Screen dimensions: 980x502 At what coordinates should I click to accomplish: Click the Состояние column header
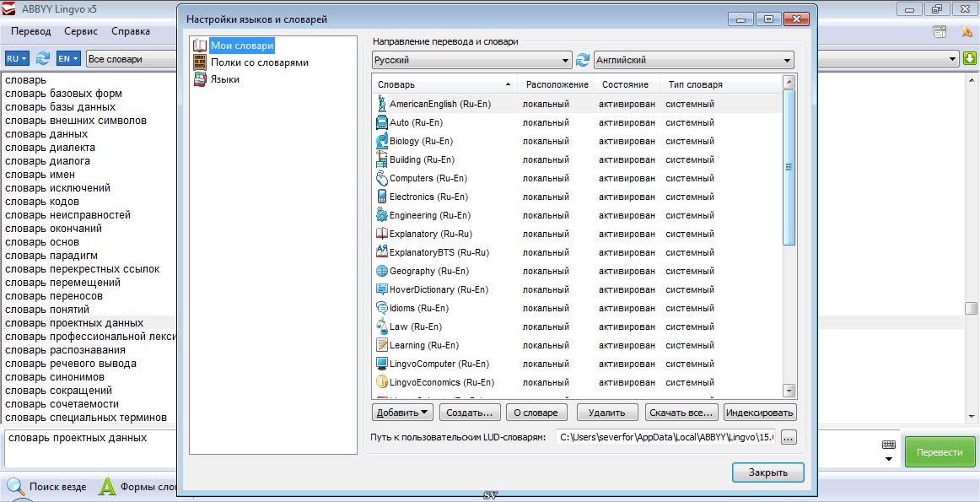click(625, 84)
